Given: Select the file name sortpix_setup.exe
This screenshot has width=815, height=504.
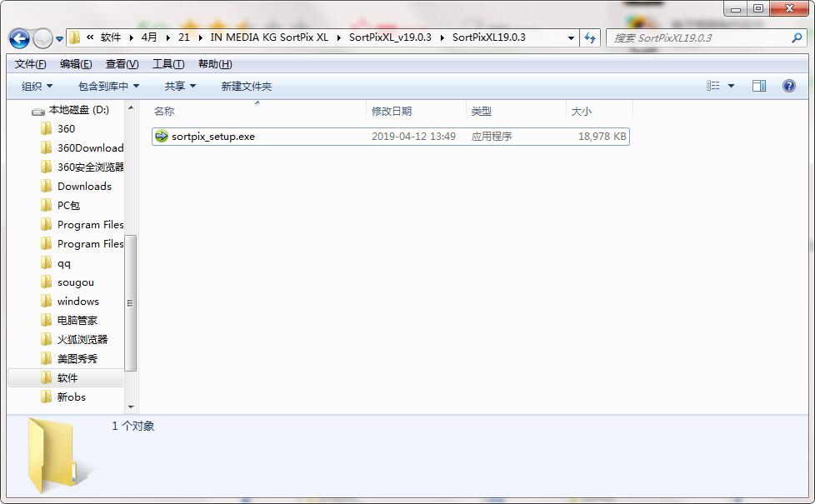Looking at the screenshot, I should coord(213,137).
